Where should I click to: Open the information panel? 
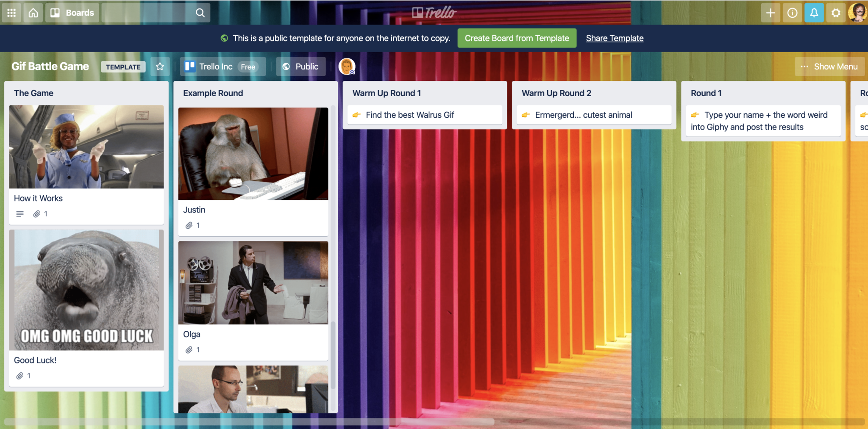point(792,12)
